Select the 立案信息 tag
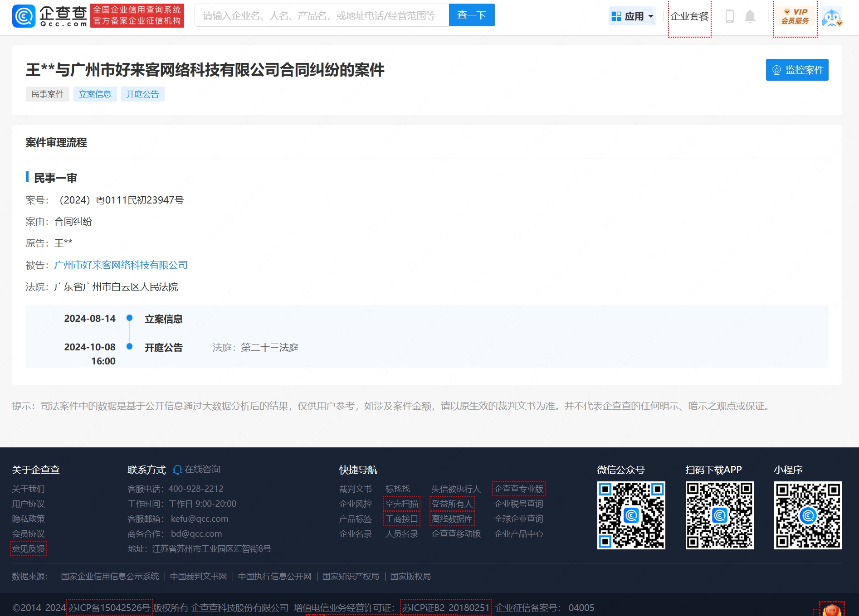Image resolution: width=859 pixels, height=616 pixels. click(x=95, y=94)
